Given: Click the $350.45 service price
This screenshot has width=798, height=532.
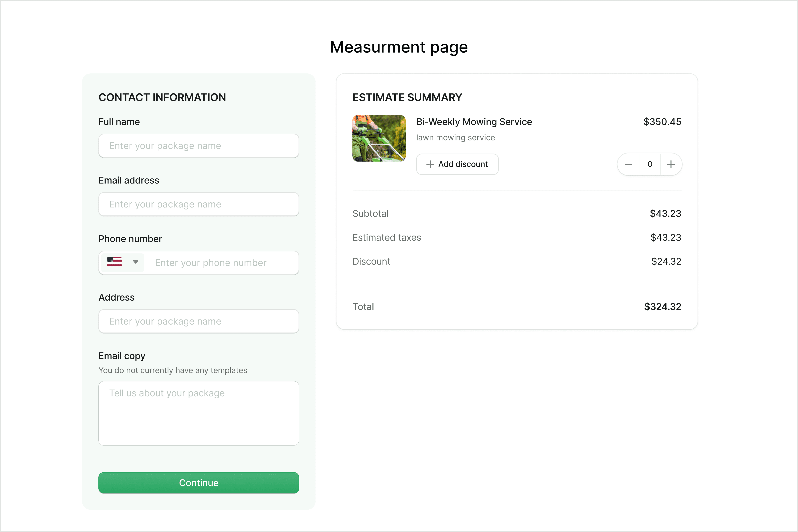Looking at the screenshot, I should [x=662, y=122].
